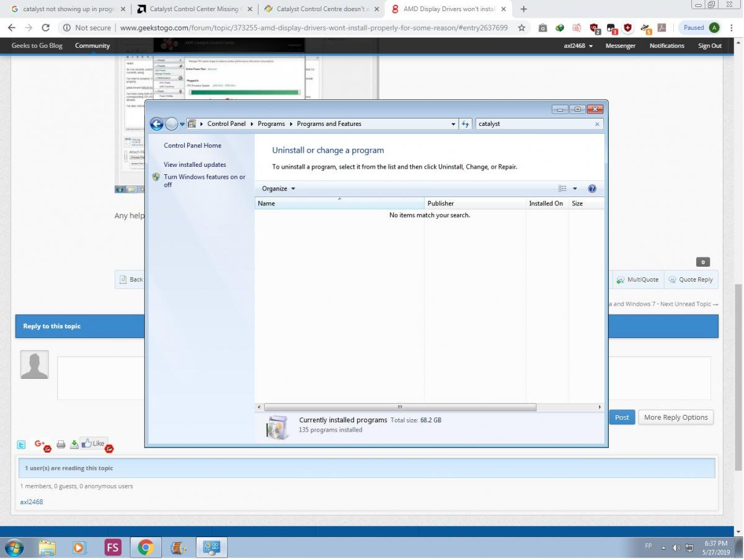
Task: Open Programs and Features help icon
Action: (x=591, y=189)
